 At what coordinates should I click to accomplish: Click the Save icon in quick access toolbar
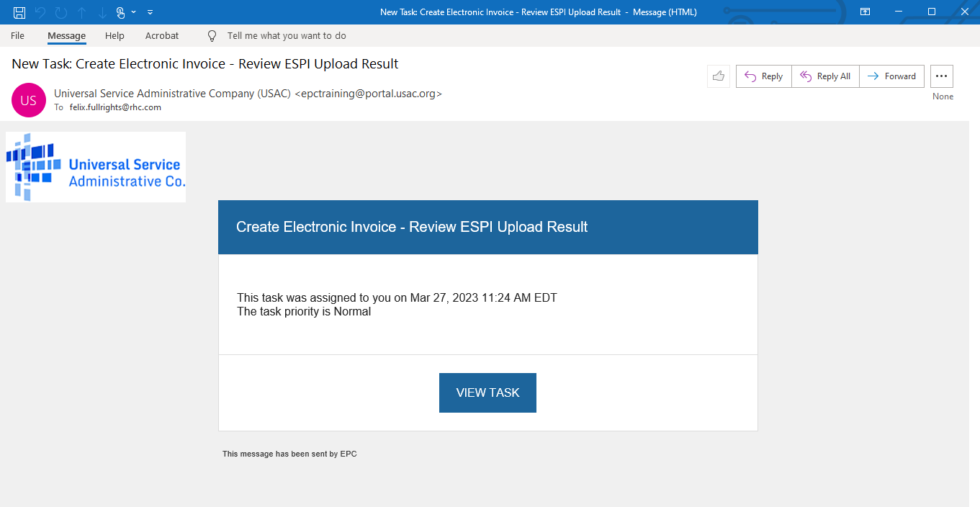coord(19,12)
